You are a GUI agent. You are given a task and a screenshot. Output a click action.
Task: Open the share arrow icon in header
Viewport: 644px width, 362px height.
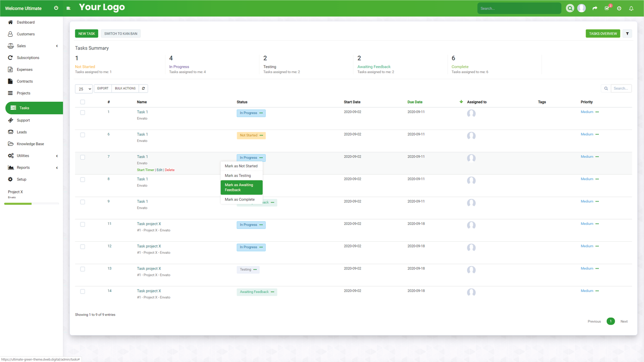pos(594,8)
